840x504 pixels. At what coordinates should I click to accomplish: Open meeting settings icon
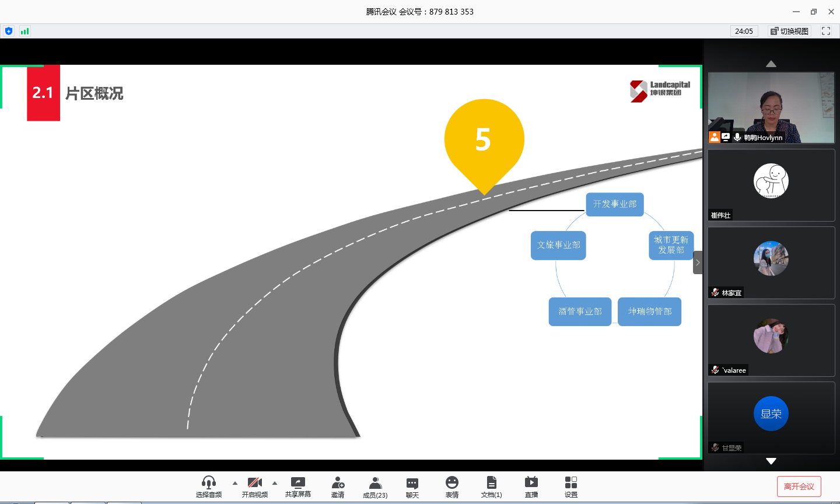570,483
